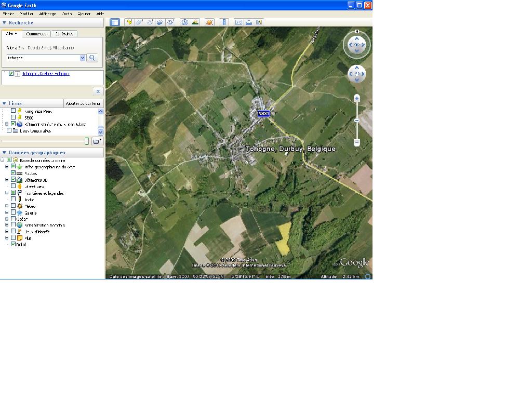
Task: Move map up with Move joystick
Action: click(x=356, y=68)
